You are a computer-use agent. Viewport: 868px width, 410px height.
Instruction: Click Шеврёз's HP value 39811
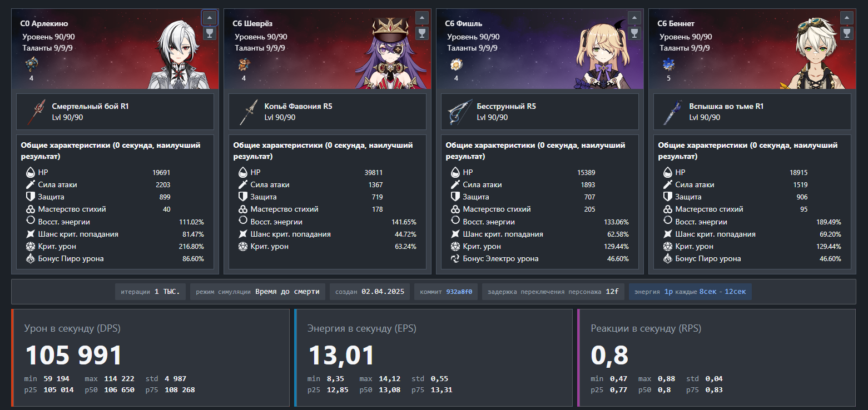click(374, 172)
